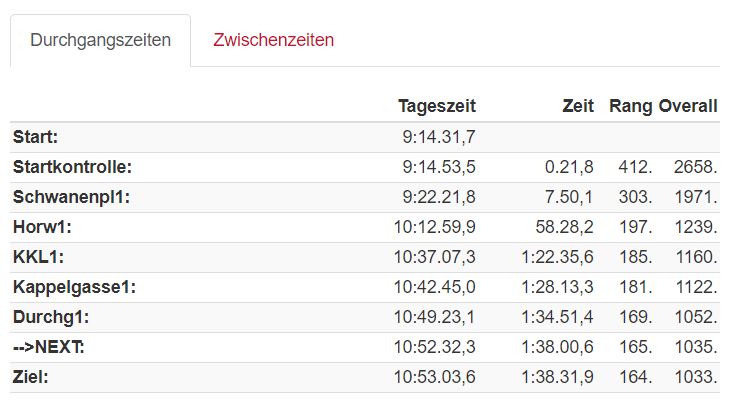The width and height of the screenshot is (733, 405).
Task: Select the KKL1: row label
Action: click(38, 257)
